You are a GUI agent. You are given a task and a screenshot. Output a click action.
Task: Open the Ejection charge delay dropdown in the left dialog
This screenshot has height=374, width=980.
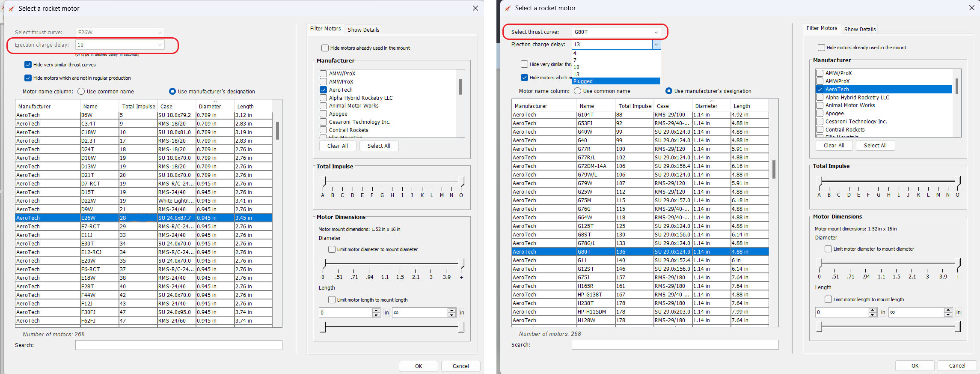[160, 45]
